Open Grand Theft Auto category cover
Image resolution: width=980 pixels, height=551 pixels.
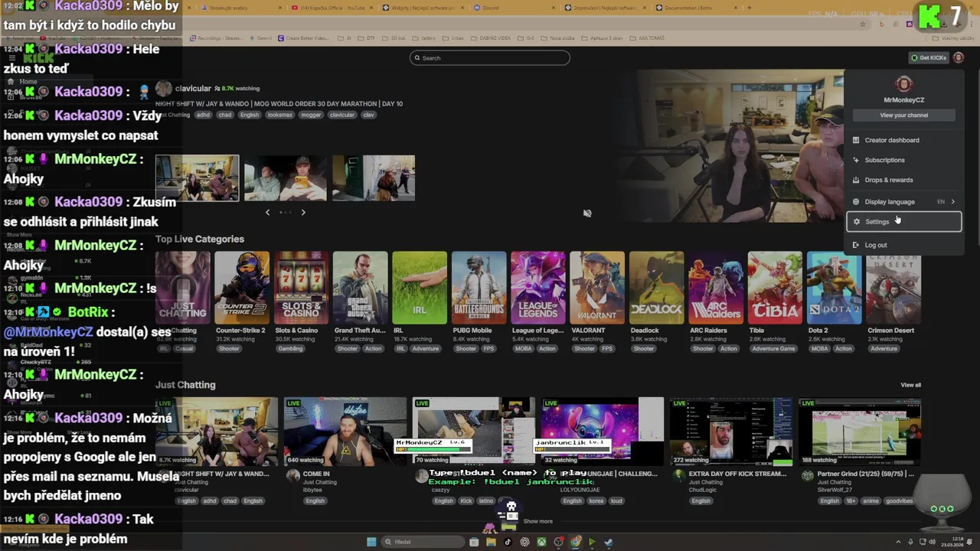[361, 288]
